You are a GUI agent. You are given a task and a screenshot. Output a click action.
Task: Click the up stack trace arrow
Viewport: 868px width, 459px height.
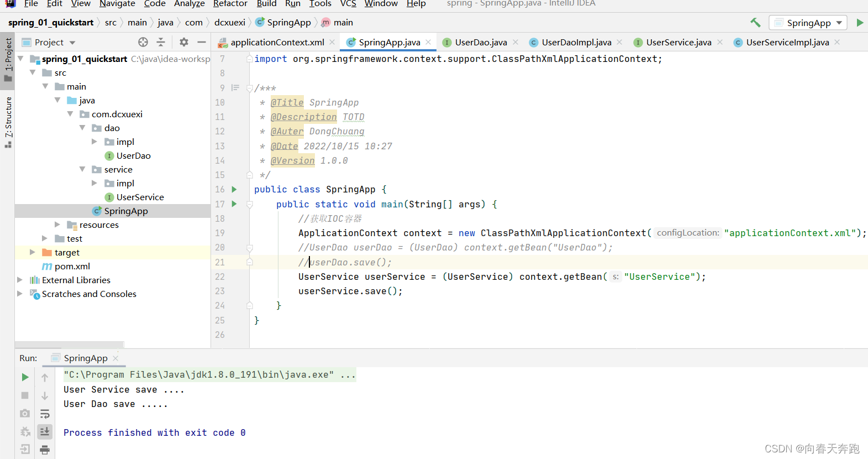[x=45, y=377]
